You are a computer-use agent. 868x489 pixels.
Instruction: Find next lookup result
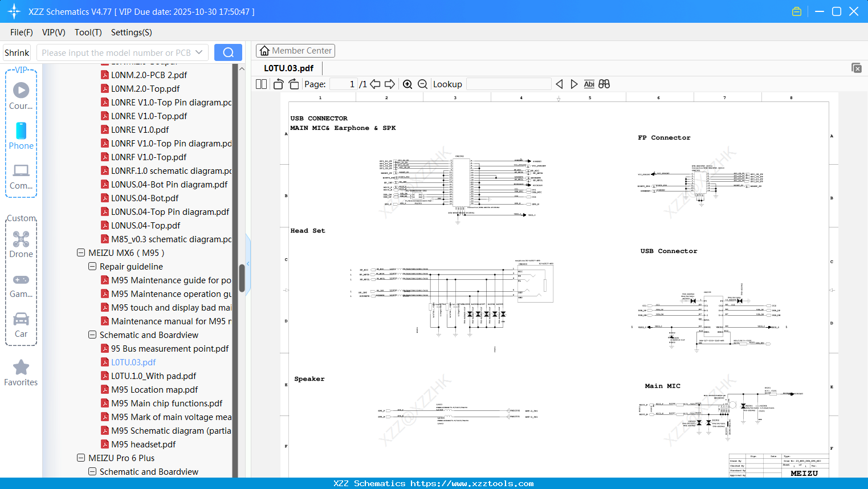tap(574, 84)
